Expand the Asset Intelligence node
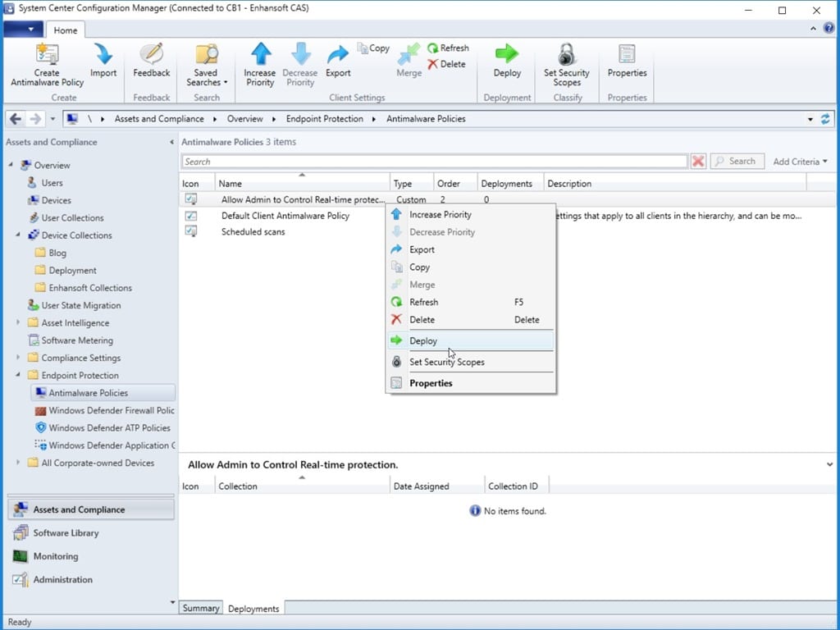This screenshot has width=840, height=630. [18, 322]
